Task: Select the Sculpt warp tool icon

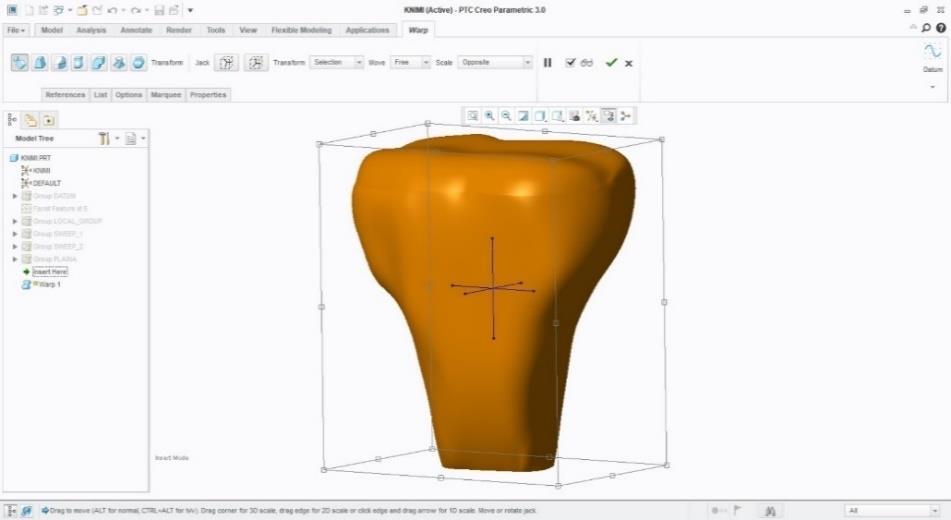Action: coord(139,62)
